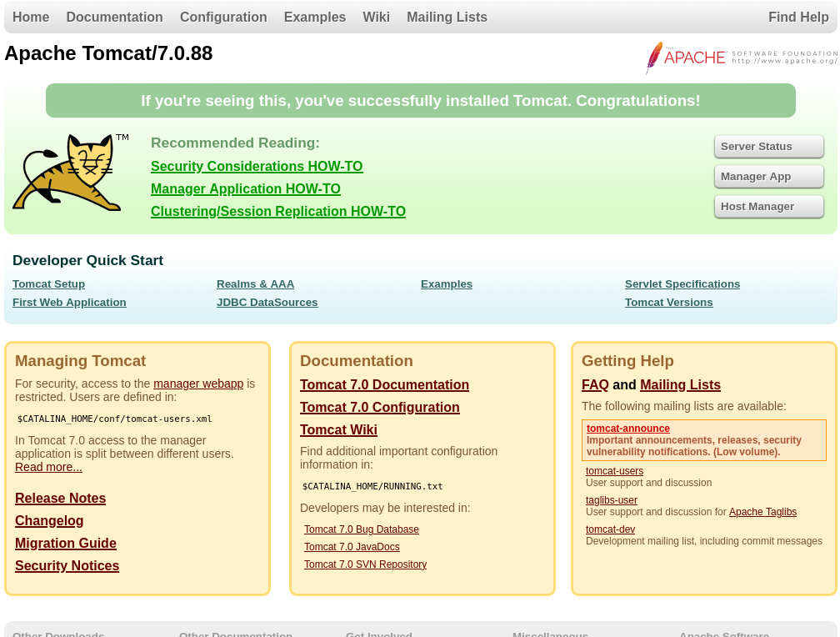Click the tomcat-announce mailing list link
Viewport: 840px width, 637px height.
pyautogui.click(x=627, y=429)
